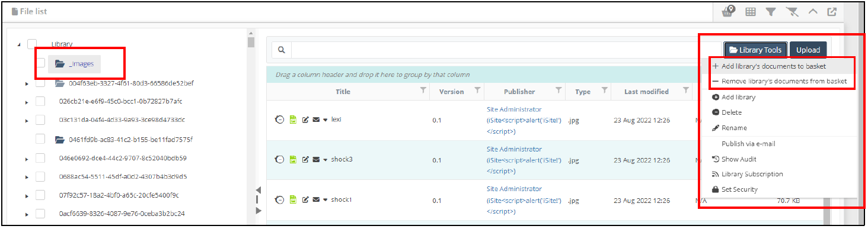868x229 pixels.
Task: Open the Library root link
Action: click(62, 44)
